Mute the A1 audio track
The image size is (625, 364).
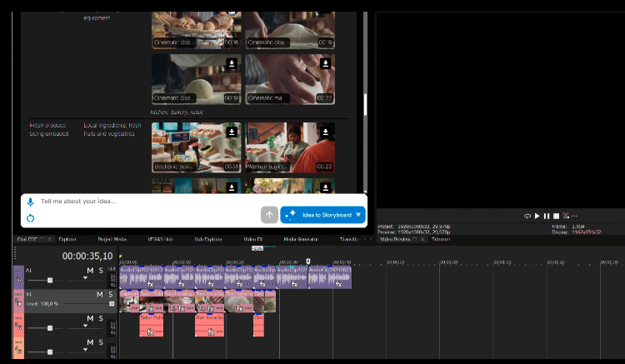pos(89,272)
